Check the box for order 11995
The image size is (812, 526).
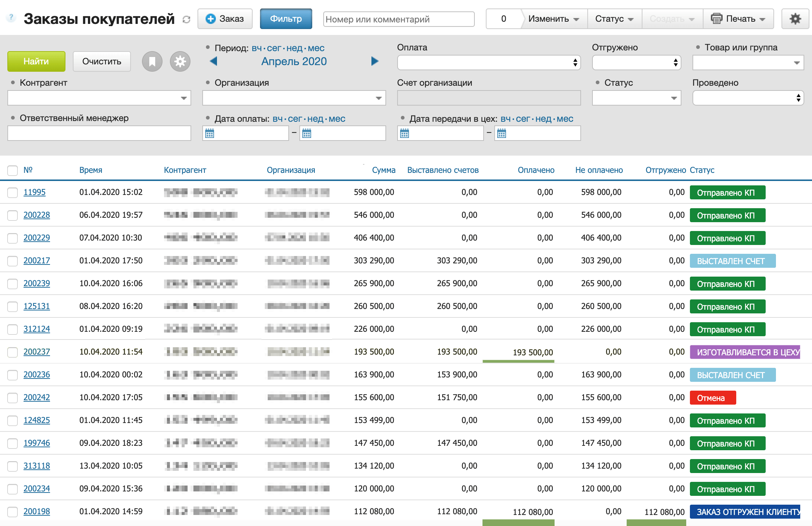pos(13,192)
